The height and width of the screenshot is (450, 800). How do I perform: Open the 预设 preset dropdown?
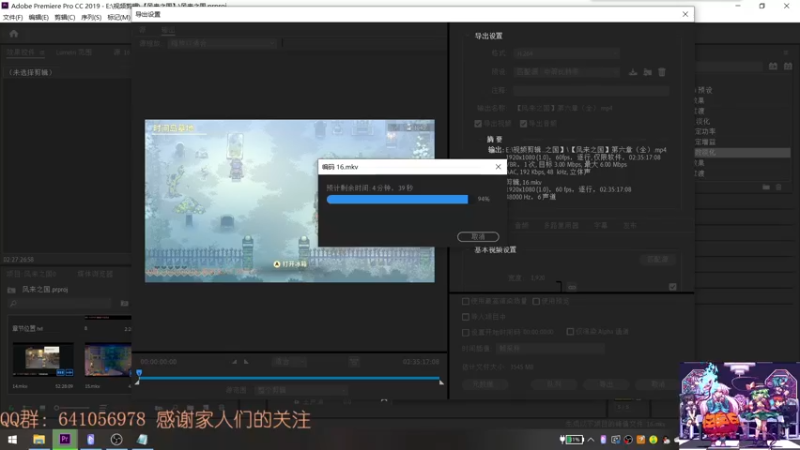(x=566, y=72)
